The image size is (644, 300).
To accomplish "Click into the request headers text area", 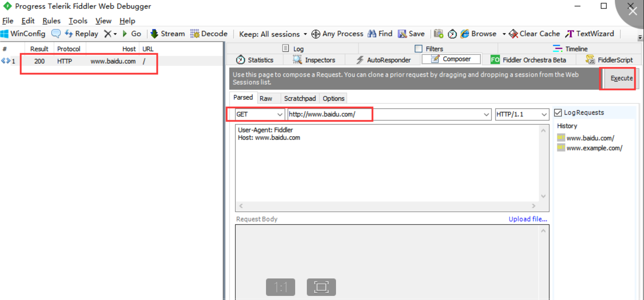I will click(x=387, y=163).
